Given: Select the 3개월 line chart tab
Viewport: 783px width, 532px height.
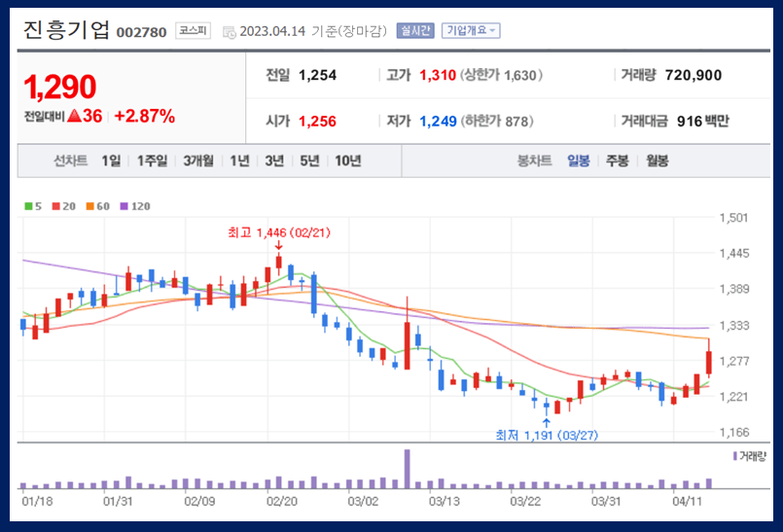Looking at the screenshot, I should point(198,160).
